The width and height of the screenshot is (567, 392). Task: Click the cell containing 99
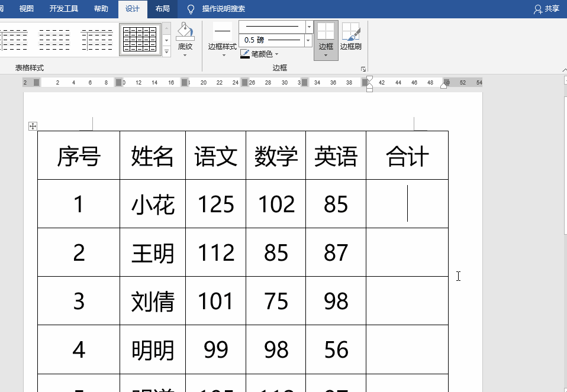click(x=216, y=349)
